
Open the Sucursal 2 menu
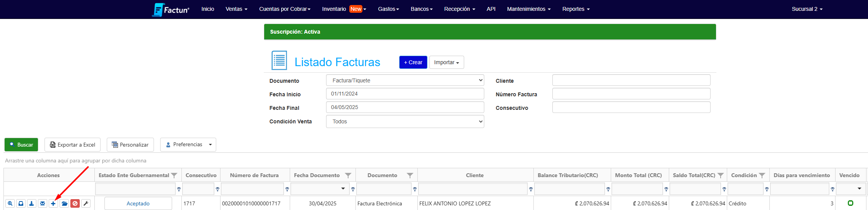click(x=807, y=9)
